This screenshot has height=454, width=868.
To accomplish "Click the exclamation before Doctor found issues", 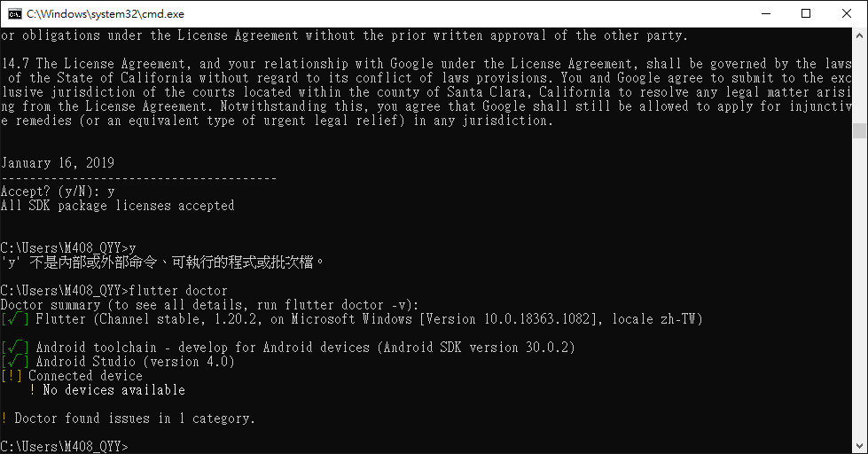I will [x=4, y=419].
